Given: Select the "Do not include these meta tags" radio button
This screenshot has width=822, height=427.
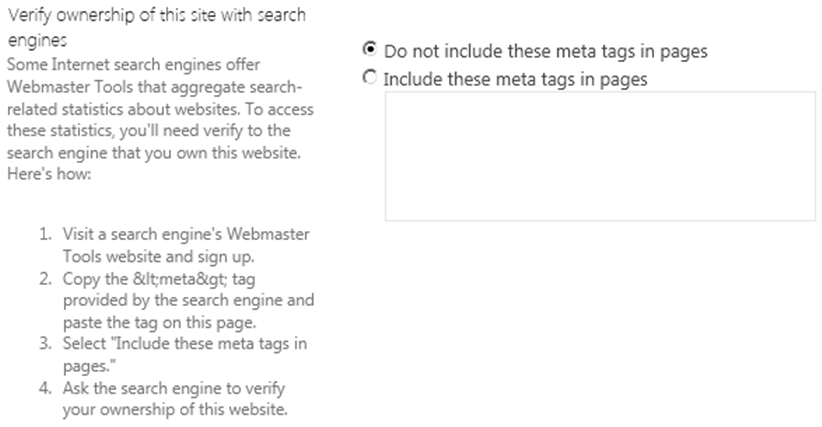Looking at the screenshot, I should pos(371,49).
